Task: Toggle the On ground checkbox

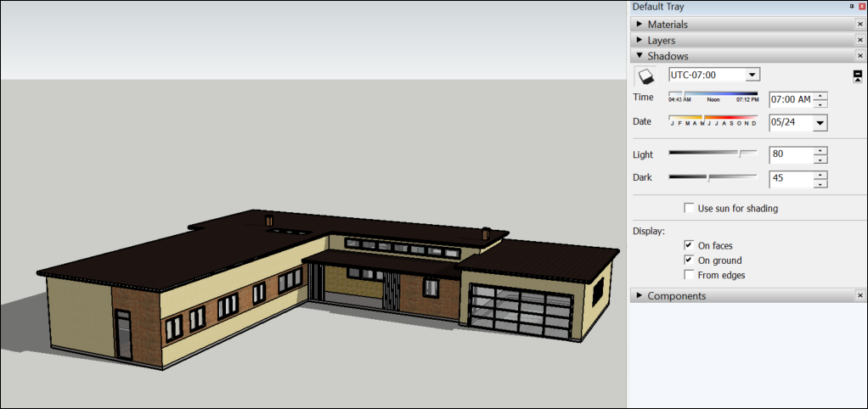Action: pos(689,261)
